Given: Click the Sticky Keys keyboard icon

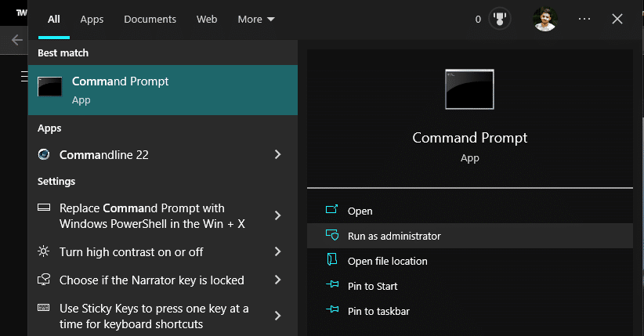Looking at the screenshot, I should point(44,308).
